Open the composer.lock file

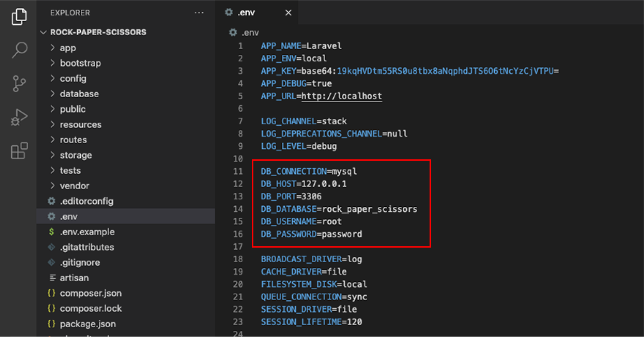(x=126, y=309)
